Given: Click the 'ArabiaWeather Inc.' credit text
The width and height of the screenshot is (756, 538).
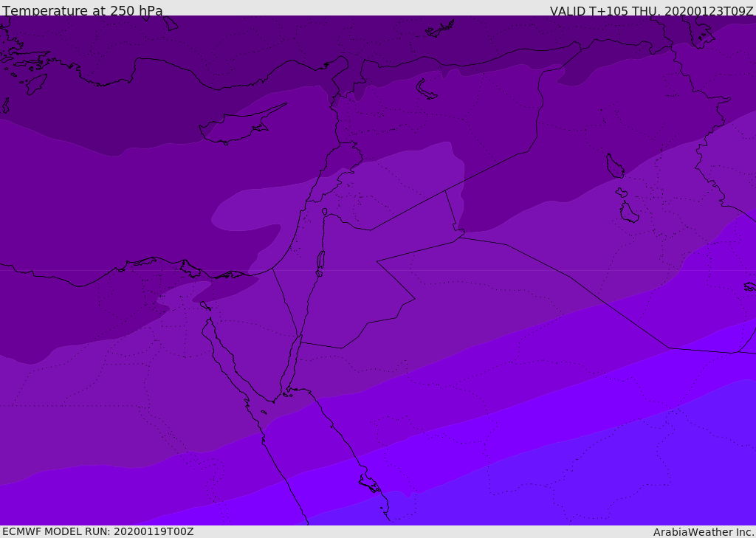Looking at the screenshot, I should click(704, 532).
